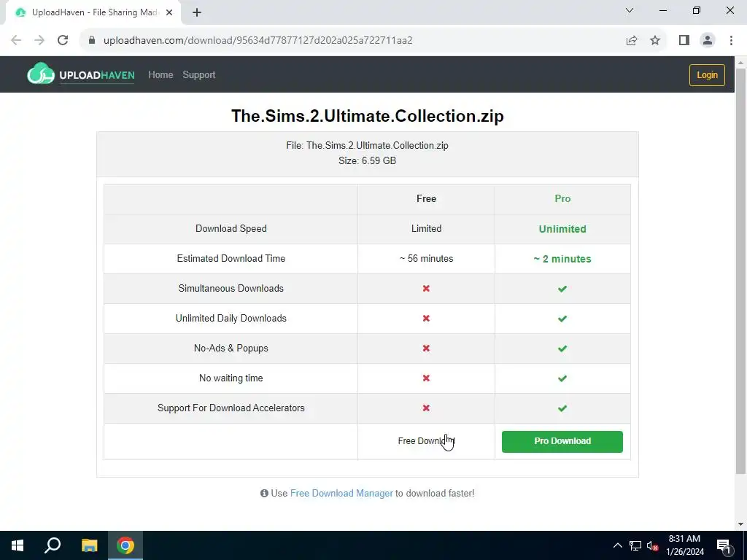Click green checkmark in Support For Download Accelerators row
This screenshot has height=560, width=747.
[x=562, y=408]
